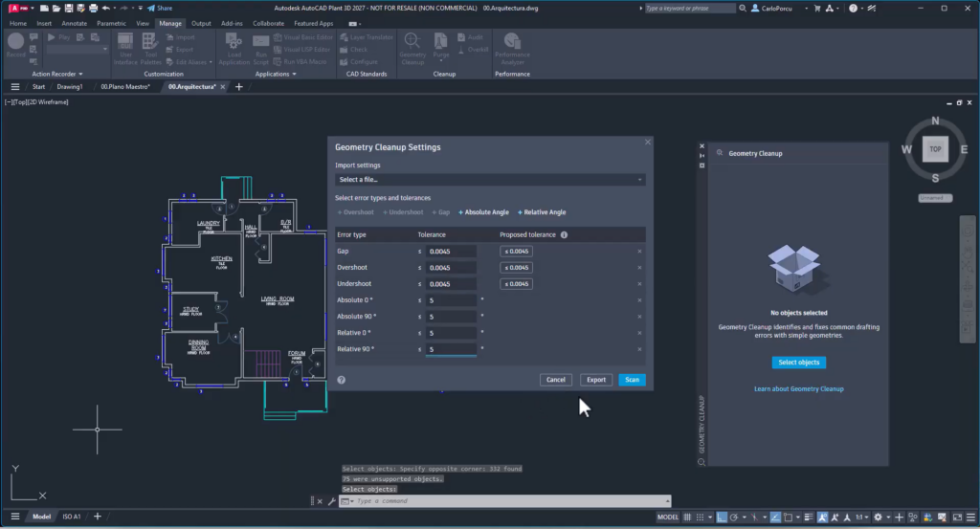Expand the Action Recorder panel arrow
This screenshot has width=980, height=529.
click(x=80, y=74)
